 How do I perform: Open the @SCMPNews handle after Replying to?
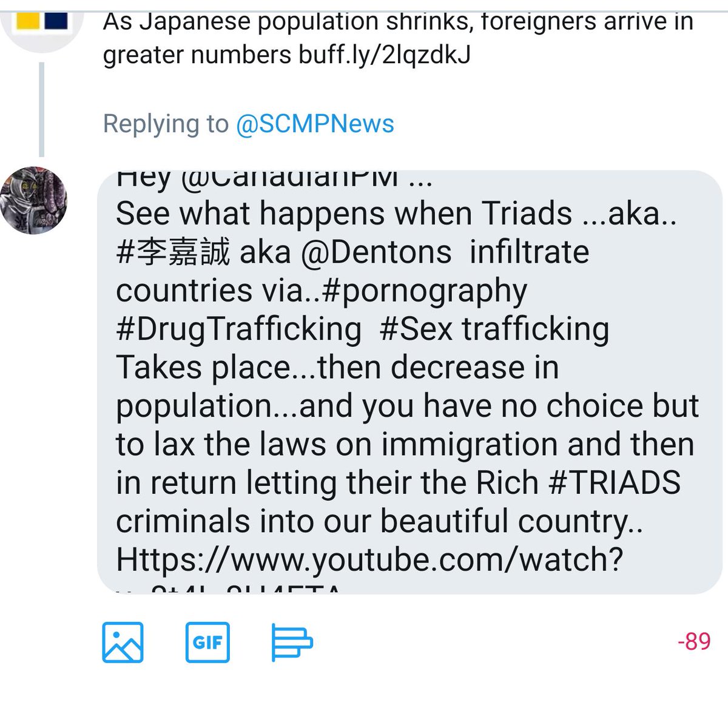315,124
